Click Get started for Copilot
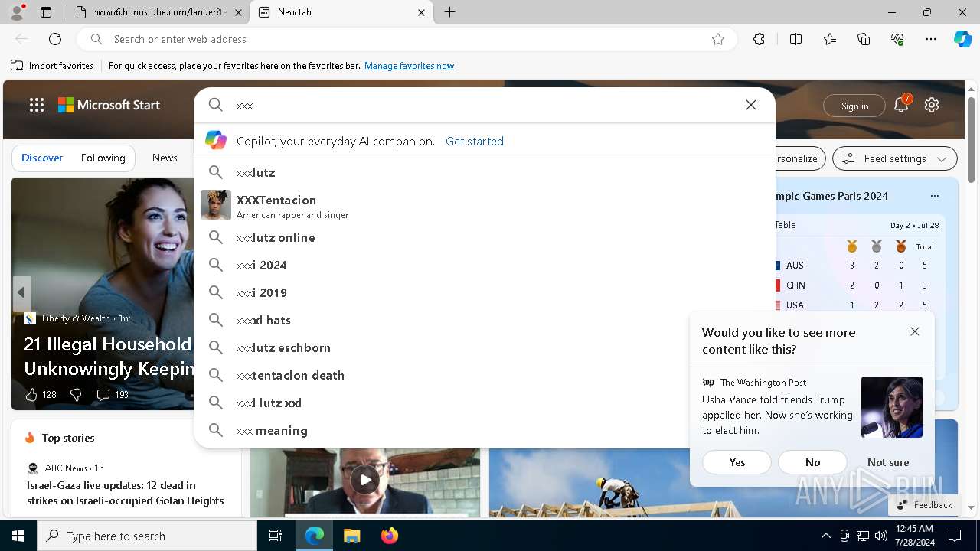 pyautogui.click(x=475, y=141)
